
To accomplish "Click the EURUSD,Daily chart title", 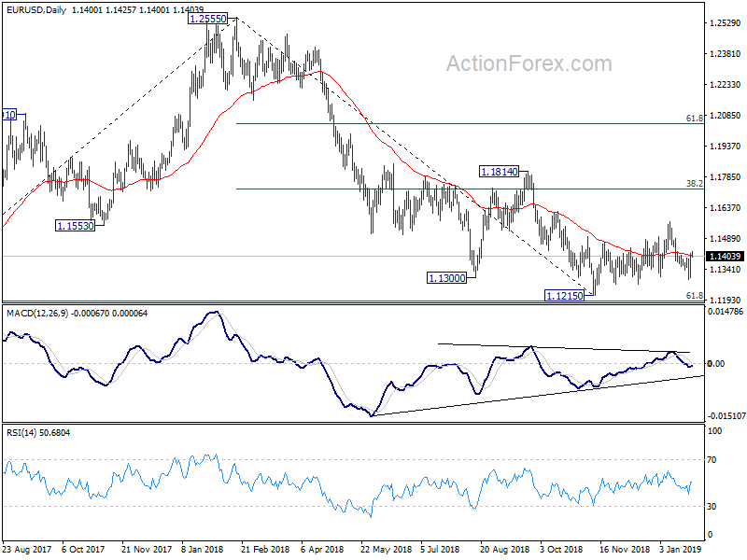I will [x=36, y=9].
